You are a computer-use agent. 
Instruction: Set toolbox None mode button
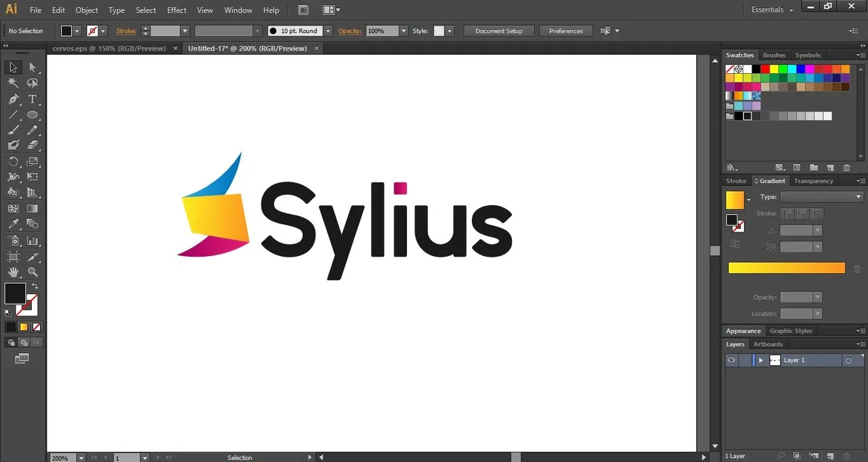[x=37, y=327]
